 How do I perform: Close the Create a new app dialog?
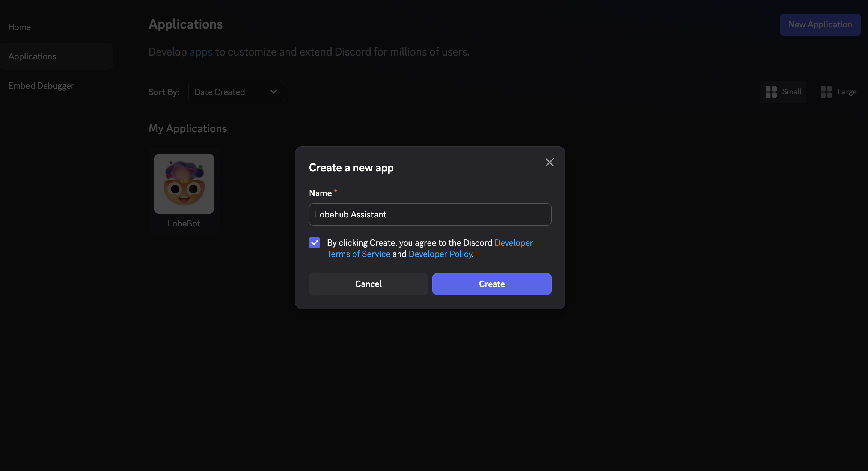coord(549,162)
